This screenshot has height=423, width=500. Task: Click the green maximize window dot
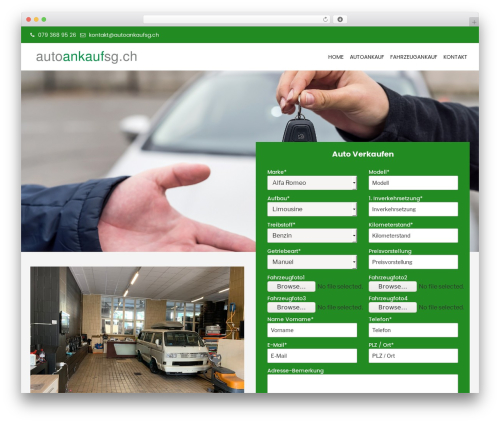pyautogui.click(x=44, y=19)
